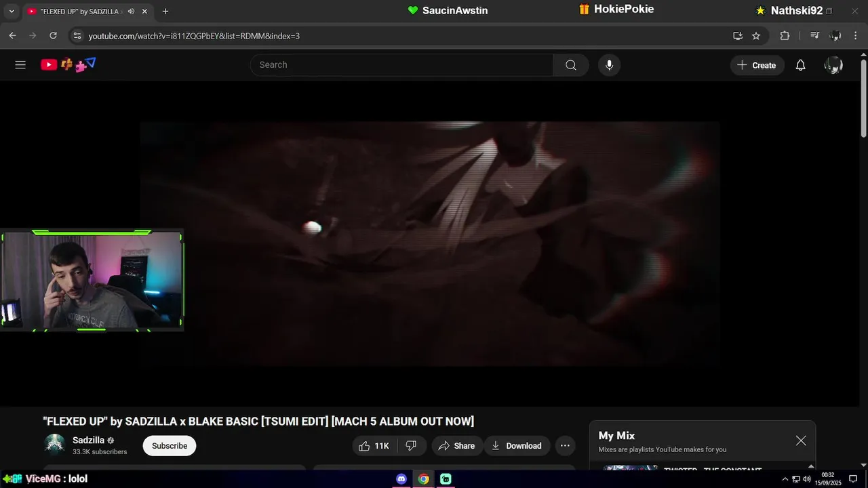Image resolution: width=868 pixels, height=488 pixels.
Task: Open the taskbar clock showing 00:32
Action: click(828, 479)
